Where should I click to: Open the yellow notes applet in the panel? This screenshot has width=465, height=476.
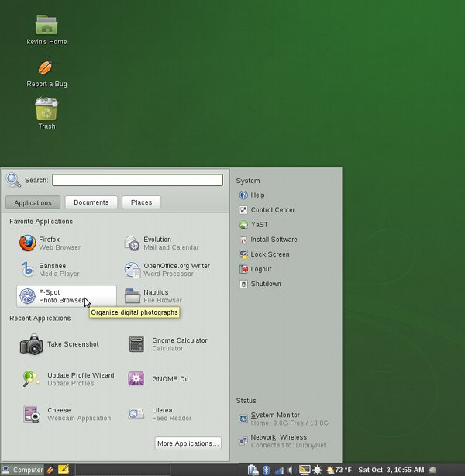coord(63,470)
